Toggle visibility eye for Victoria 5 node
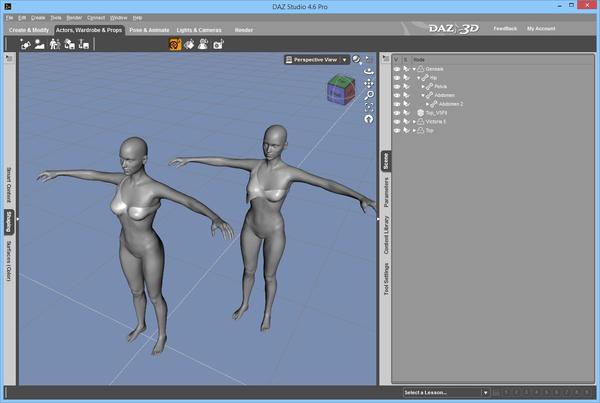Viewport: 600px width, 403px height. (397, 122)
